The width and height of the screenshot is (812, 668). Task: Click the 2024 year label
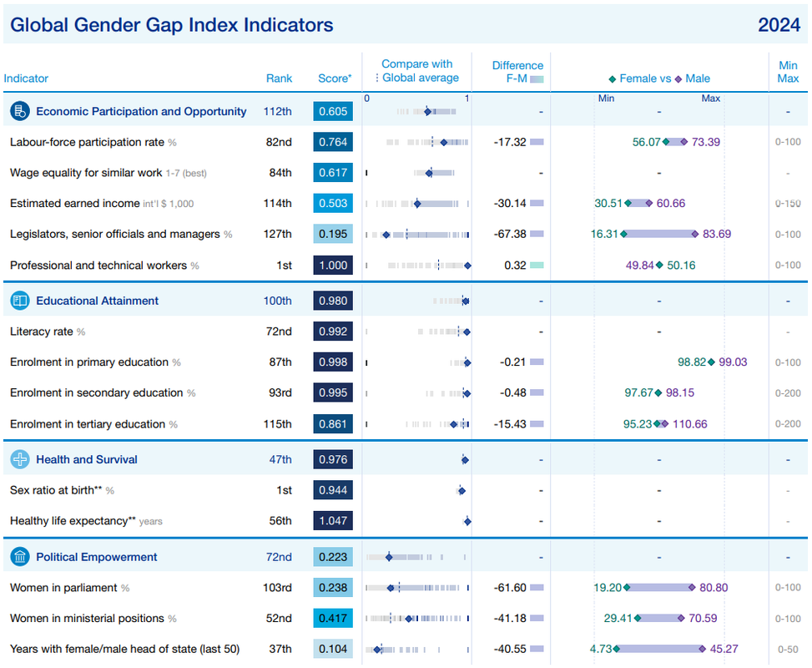pyautogui.click(x=779, y=25)
